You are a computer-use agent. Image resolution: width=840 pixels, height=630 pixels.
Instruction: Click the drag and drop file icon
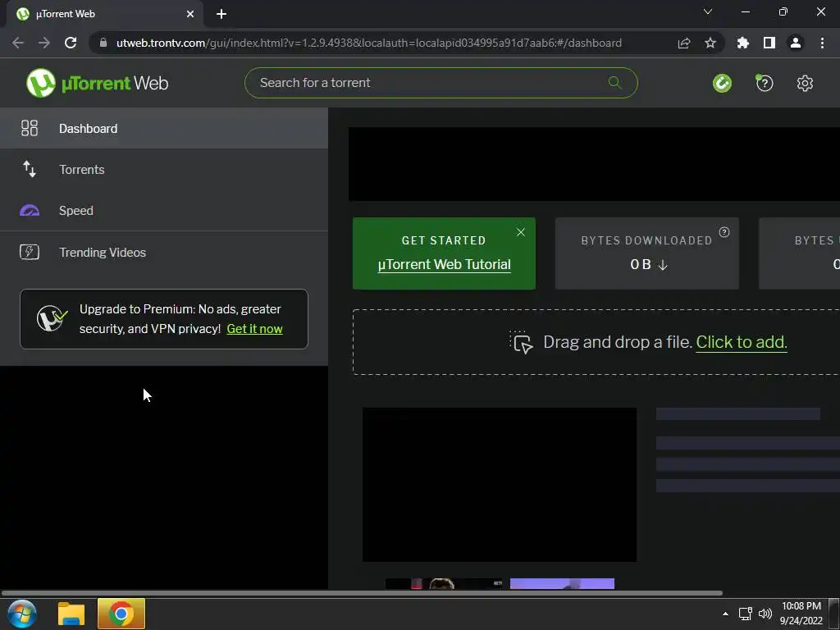click(x=521, y=342)
